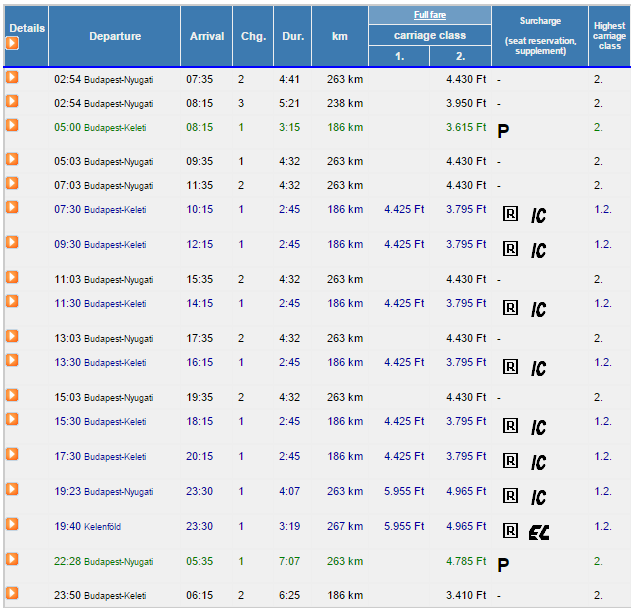
Task: Click R reservation icon on 19:23 row
Action: (510, 496)
